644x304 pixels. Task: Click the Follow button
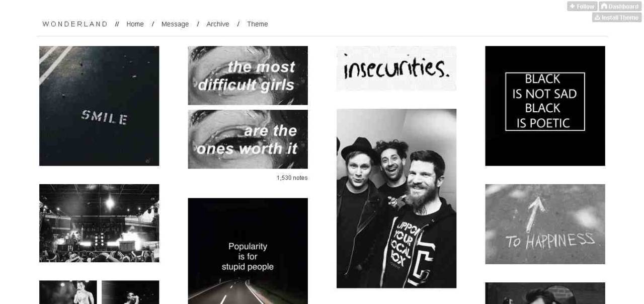582,6
